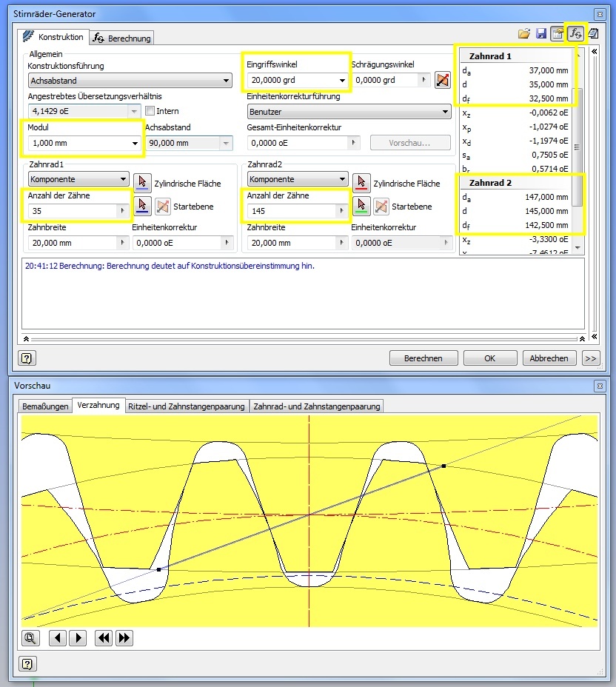
Task: Click the blue floppy disk save icon
Action: point(541,33)
